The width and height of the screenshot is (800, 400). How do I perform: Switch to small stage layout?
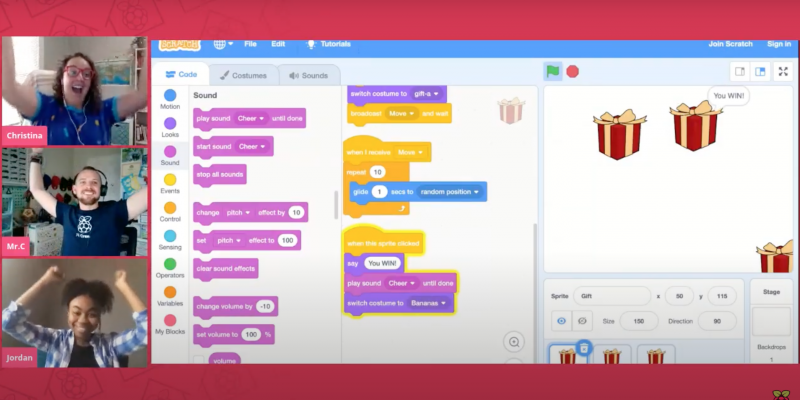740,72
